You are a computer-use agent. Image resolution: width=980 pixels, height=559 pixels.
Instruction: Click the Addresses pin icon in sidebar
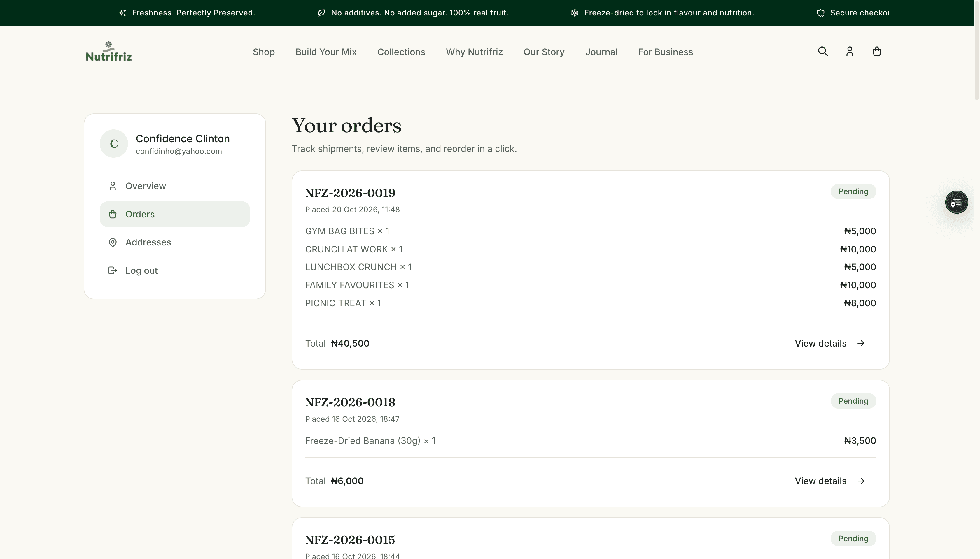[x=113, y=242]
